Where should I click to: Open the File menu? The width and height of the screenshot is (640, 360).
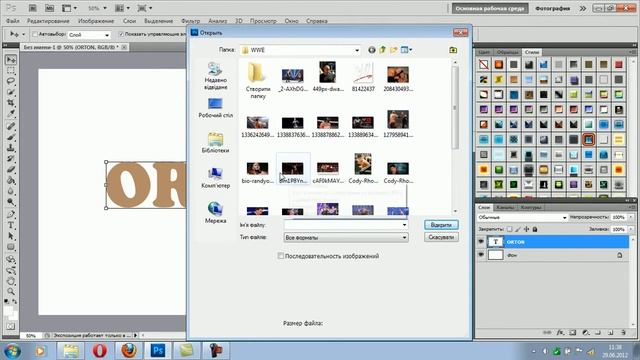tap(13, 21)
